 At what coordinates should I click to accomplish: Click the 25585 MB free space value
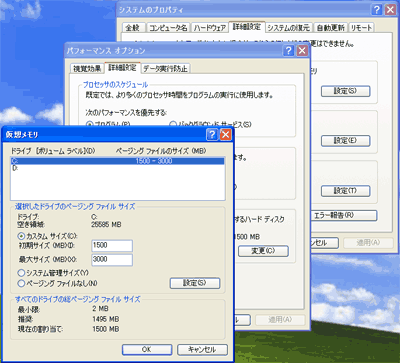point(106,224)
